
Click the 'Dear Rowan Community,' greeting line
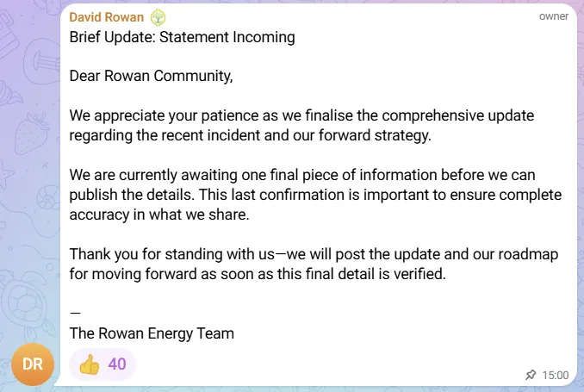click(x=152, y=76)
